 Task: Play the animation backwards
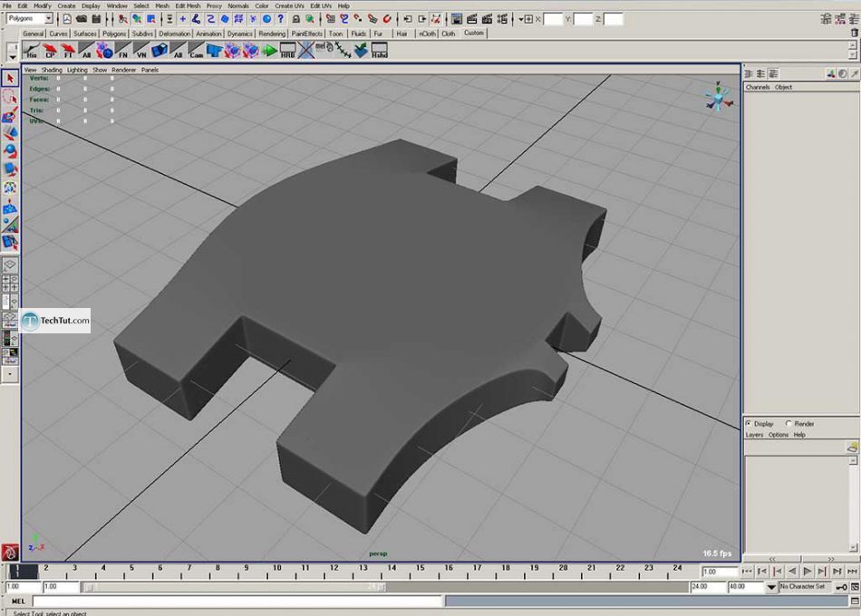pyautogui.click(x=792, y=572)
